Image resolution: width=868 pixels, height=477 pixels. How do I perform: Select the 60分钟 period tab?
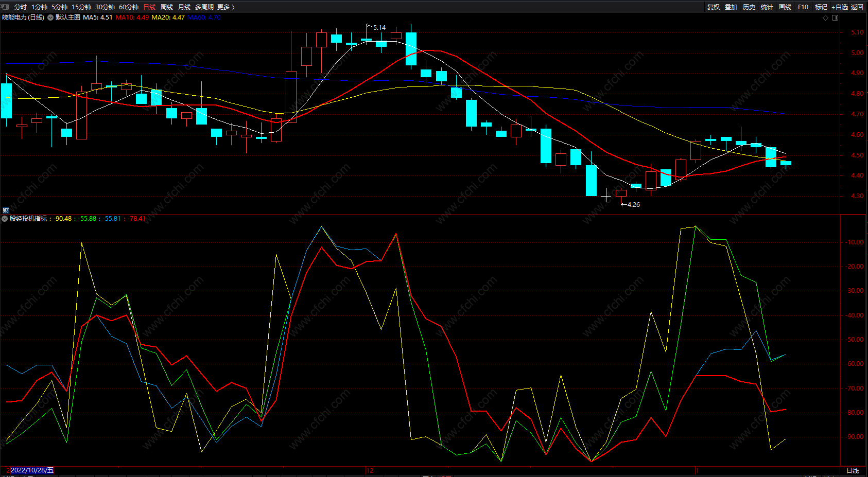click(129, 7)
